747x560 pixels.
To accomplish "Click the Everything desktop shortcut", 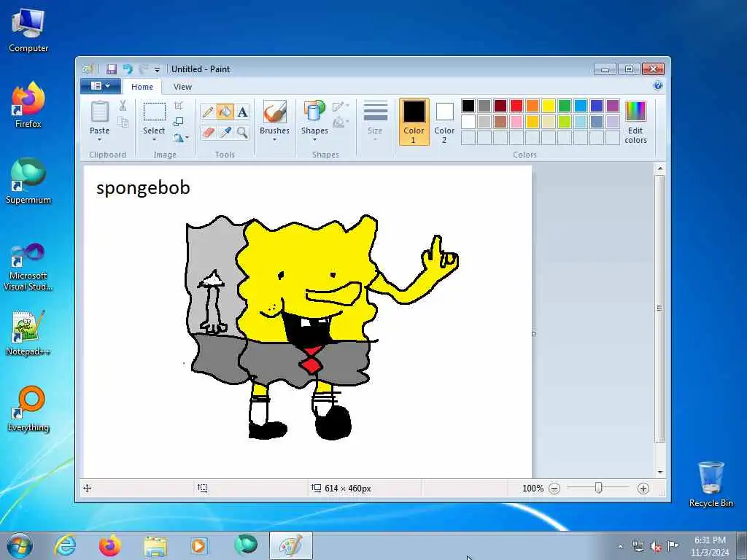I will tap(28, 408).
